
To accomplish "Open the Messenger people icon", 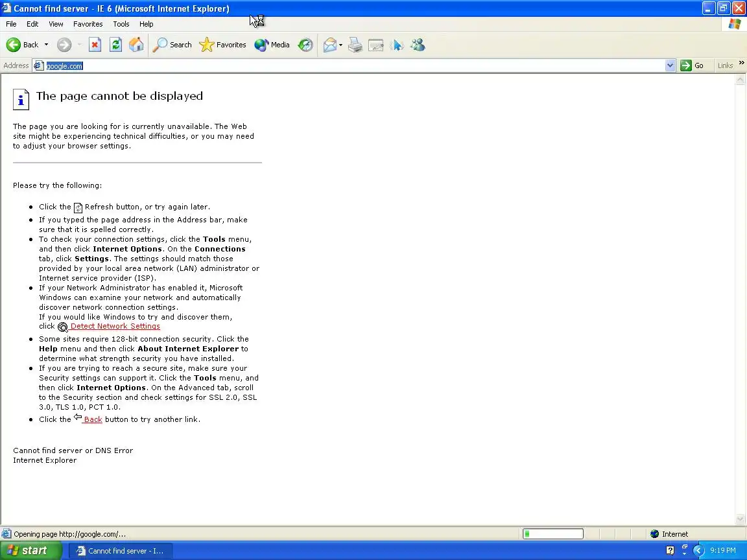I will 418,45.
